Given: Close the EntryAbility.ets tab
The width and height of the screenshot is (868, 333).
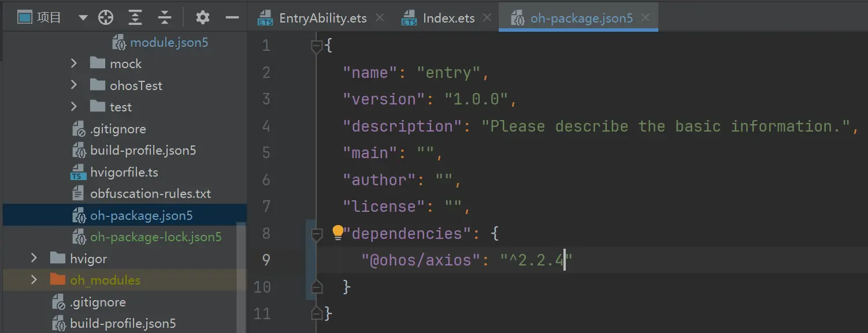Looking at the screenshot, I should tap(380, 18).
